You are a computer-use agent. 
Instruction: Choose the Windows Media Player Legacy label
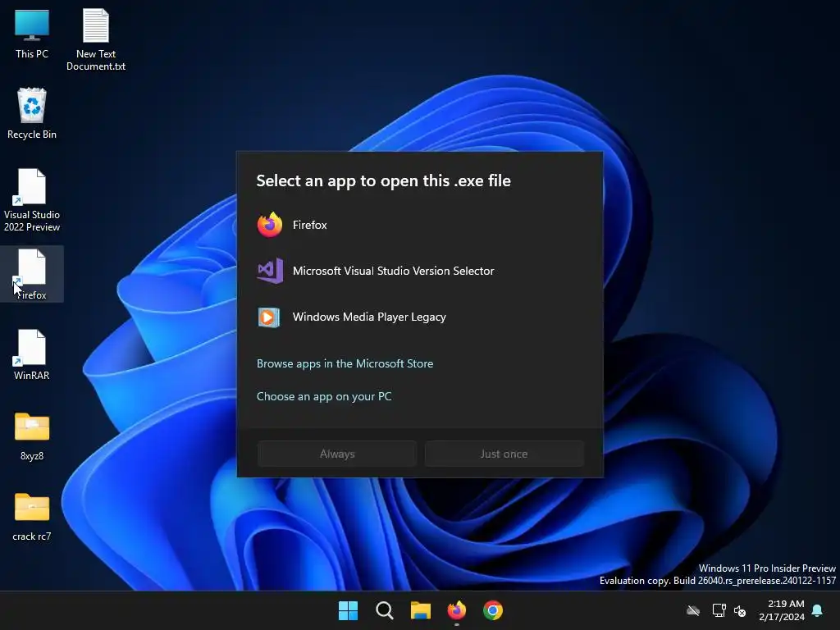[369, 317]
